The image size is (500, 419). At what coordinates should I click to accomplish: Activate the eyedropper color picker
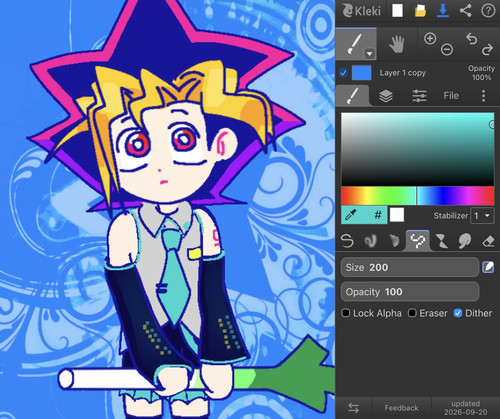click(351, 215)
